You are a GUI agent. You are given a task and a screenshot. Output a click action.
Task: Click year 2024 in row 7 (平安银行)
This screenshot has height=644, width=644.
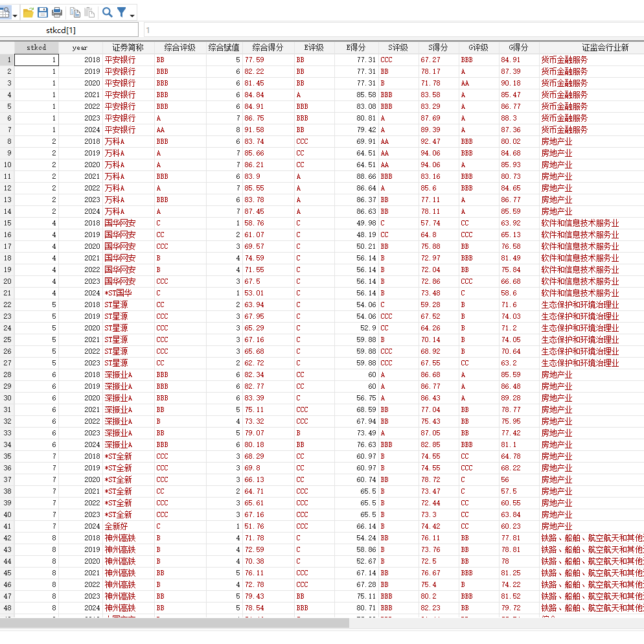[x=92, y=130]
